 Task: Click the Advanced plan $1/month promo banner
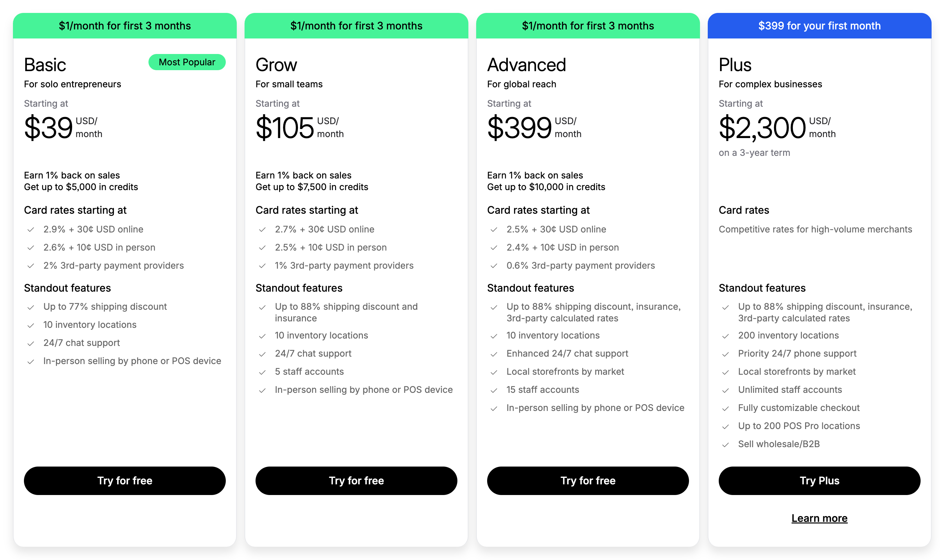(588, 26)
